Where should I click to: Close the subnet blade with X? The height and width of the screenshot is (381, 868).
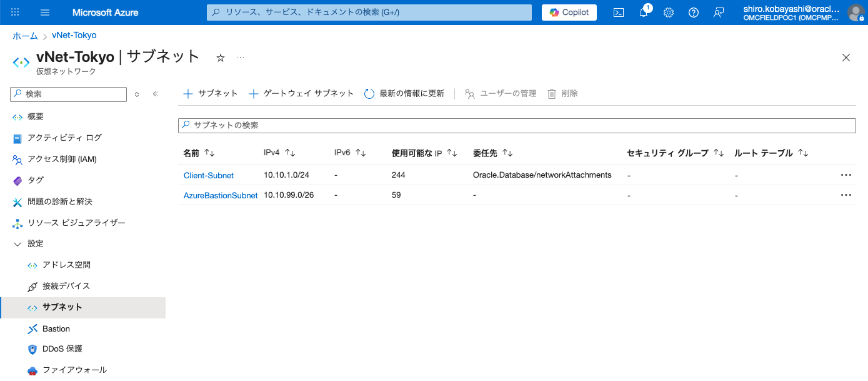pos(846,58)
